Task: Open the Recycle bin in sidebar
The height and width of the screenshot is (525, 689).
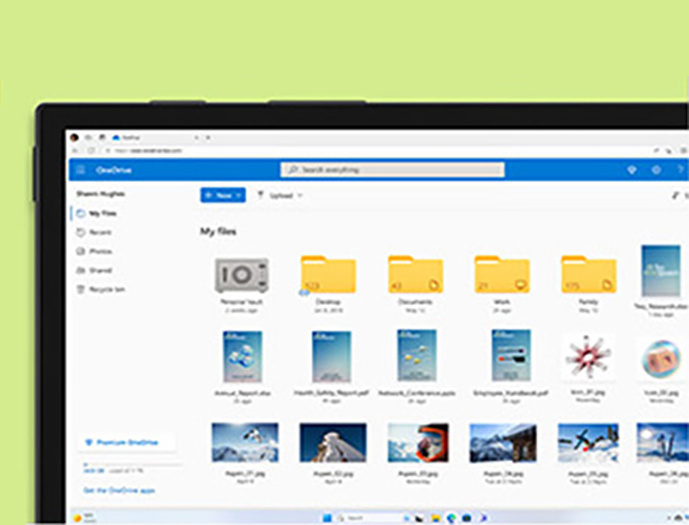Action: 104,289
